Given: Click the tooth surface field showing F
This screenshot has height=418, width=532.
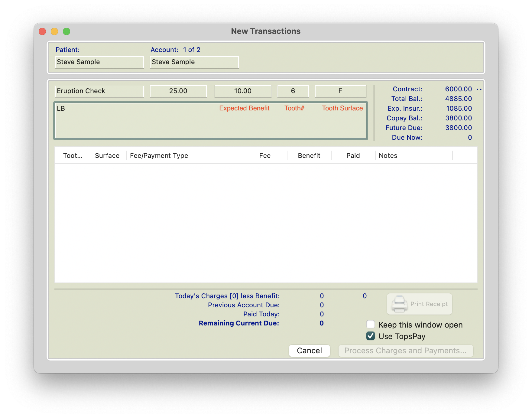Looking at the screenshot, I should 340,91.
